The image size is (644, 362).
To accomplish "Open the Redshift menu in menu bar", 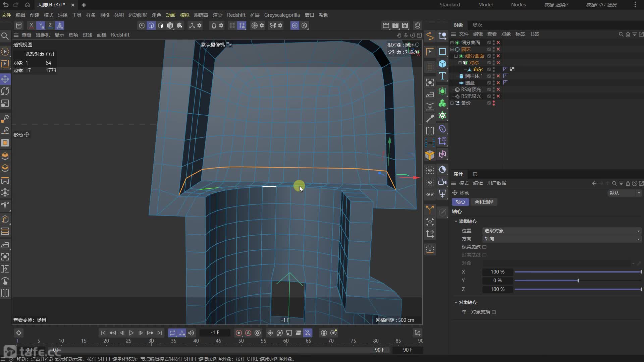I will (x=236, y=15).
